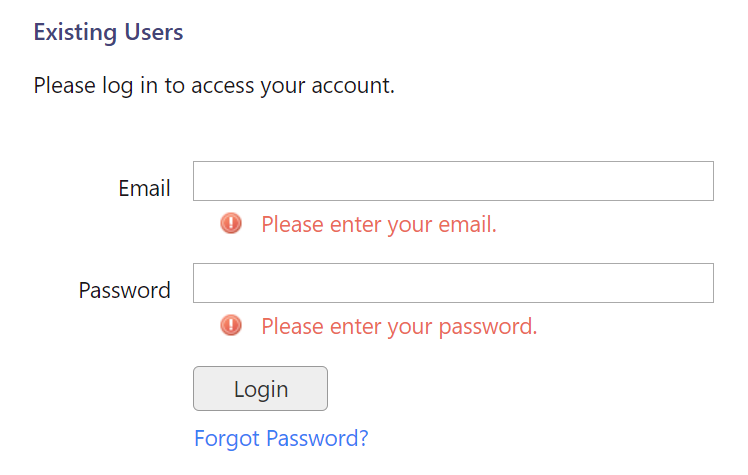
Task: Place cursor in the empty password textbox
Action: click(x=452, y=283)
